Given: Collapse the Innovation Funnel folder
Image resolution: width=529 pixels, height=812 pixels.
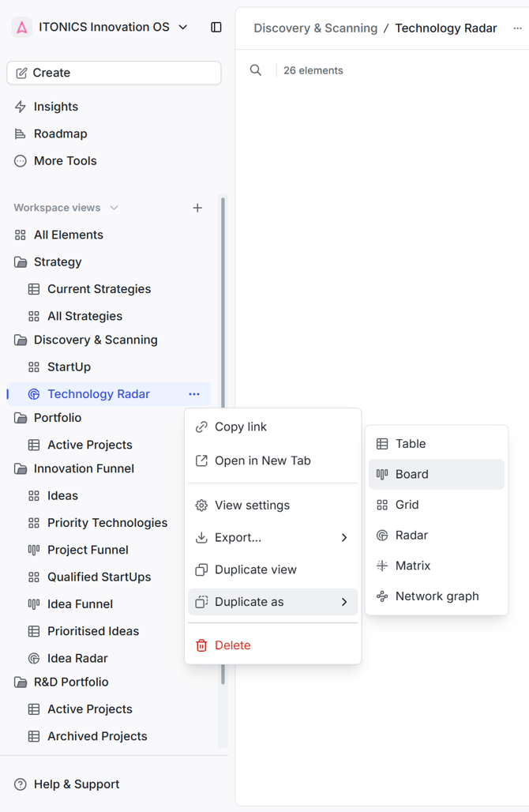Looking at the screenshot, I should click(21, 468).
